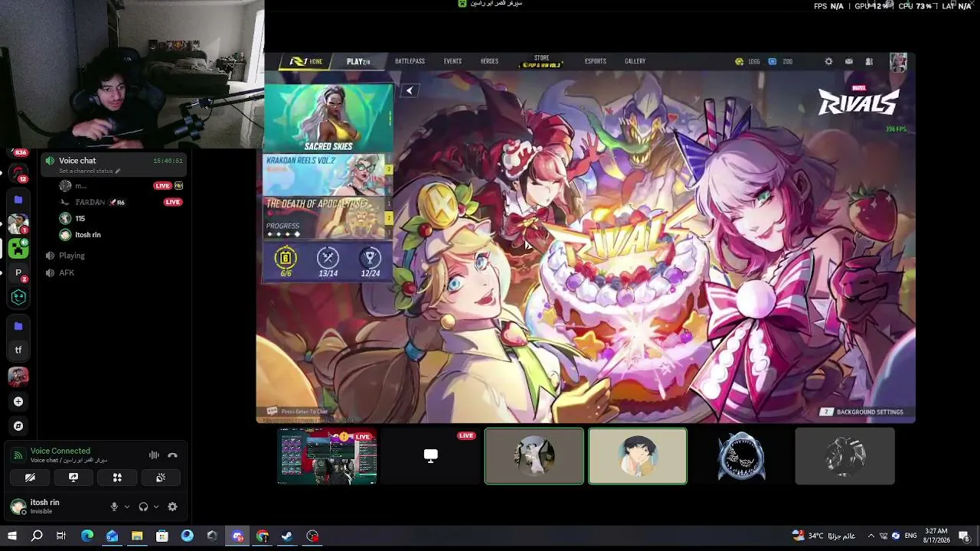Open Microsoft Edge from the taskbar
The width and height of the screenshot is (980, 551).
point(87,536)
